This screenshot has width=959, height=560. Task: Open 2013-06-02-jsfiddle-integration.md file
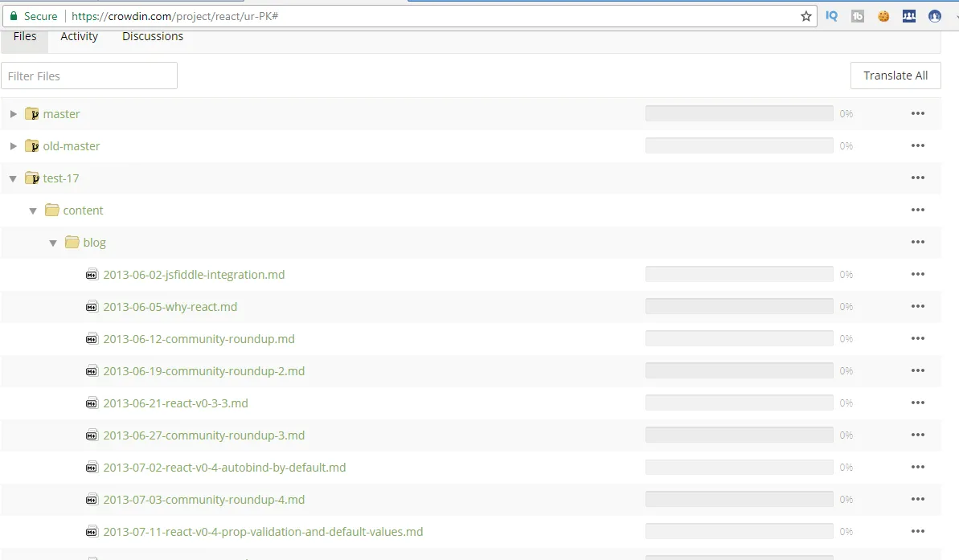tap(194, 275)
